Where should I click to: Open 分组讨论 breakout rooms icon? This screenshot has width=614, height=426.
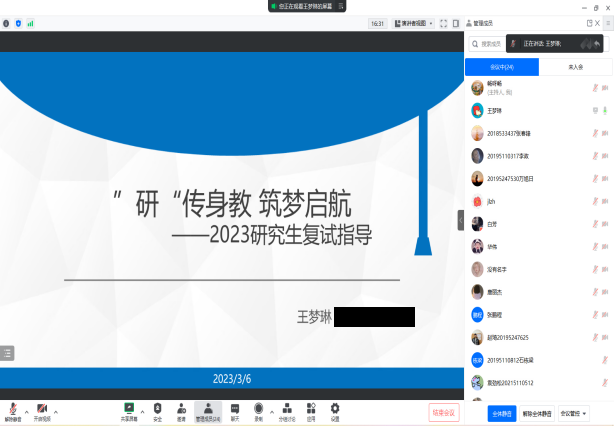(x=286, y=408)
